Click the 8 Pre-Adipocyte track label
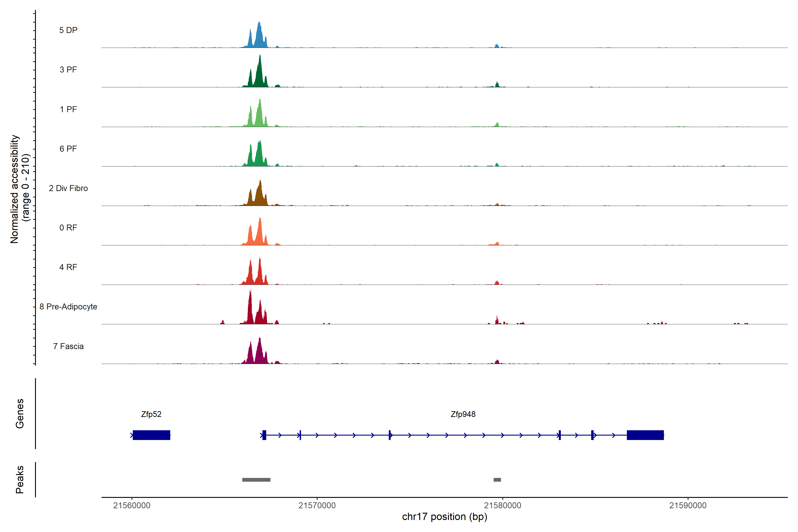 68,307
